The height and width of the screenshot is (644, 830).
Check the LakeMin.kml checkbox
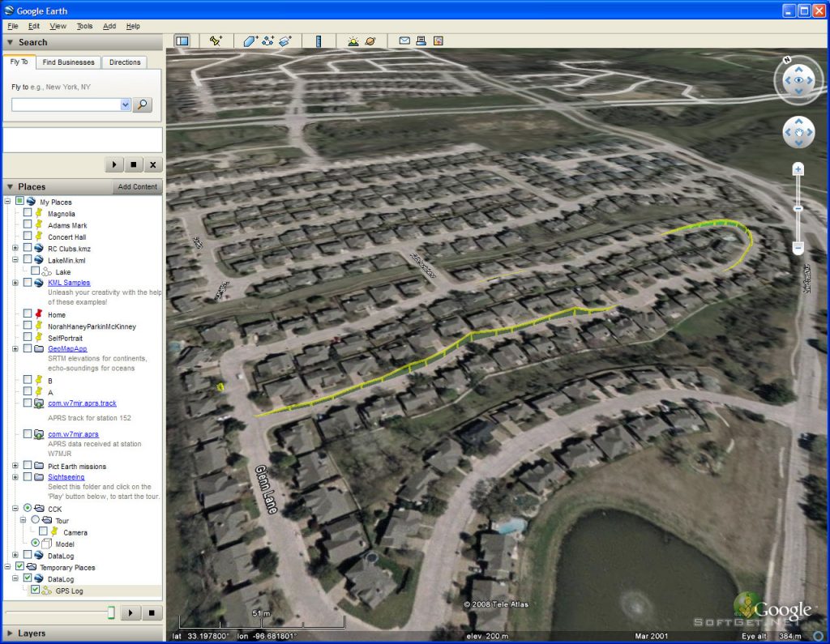[27, 259]
